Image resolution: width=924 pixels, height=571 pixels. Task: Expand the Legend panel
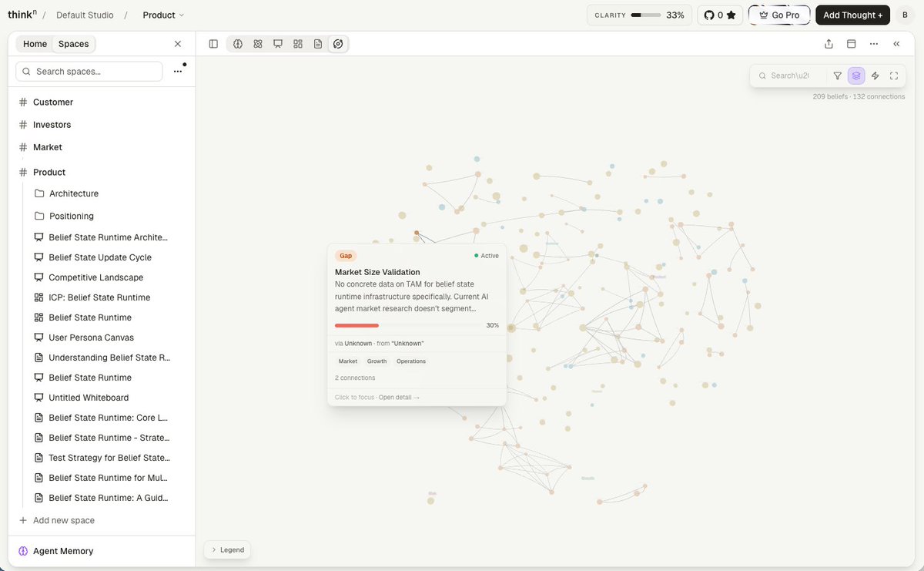pos(227,549)
